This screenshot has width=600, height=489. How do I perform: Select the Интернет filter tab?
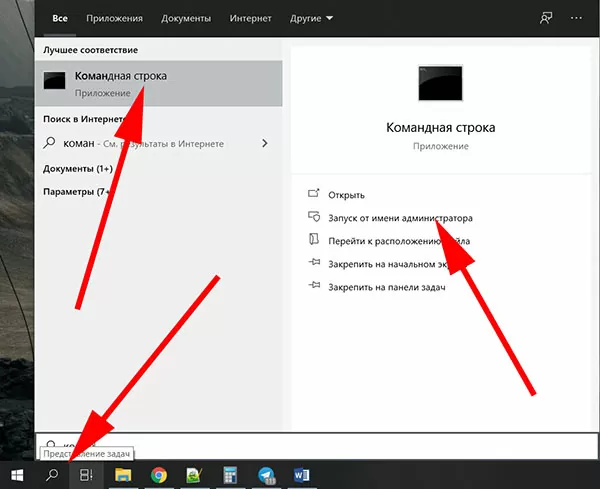[250, 18]
